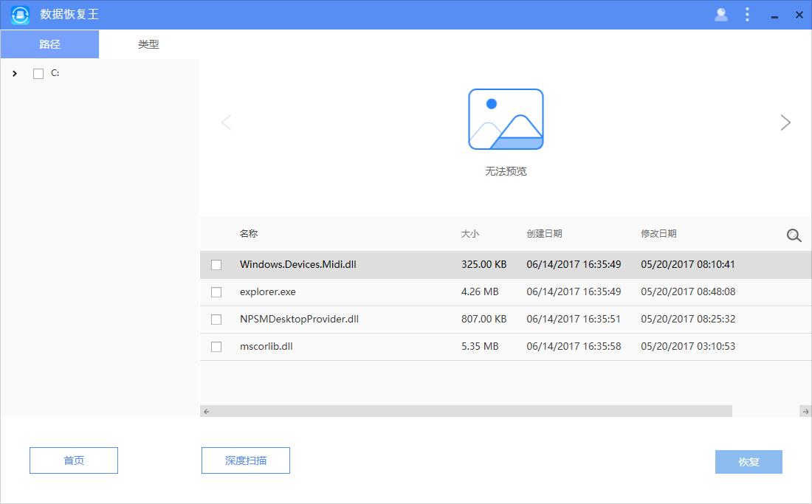Click modified date 05/20/2017 08:48:08
Screen dimensions: 812x504
[x=688, y=291]
